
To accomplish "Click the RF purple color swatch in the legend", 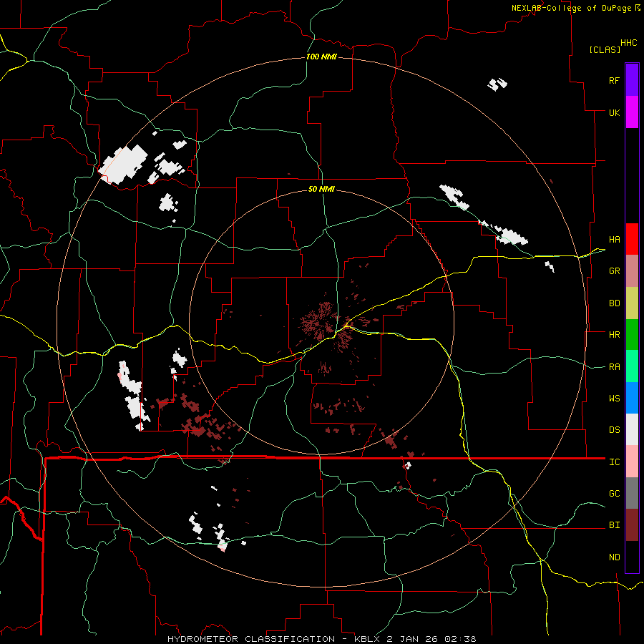I will point(632,80).
